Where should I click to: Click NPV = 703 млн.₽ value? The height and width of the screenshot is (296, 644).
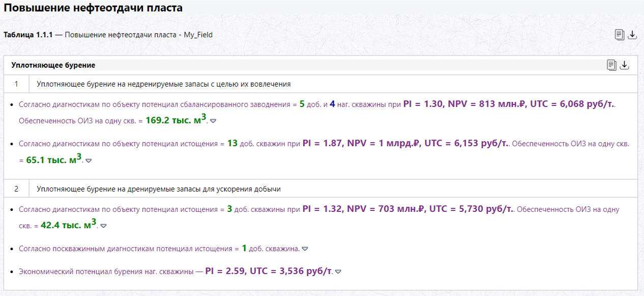(386, 209)
